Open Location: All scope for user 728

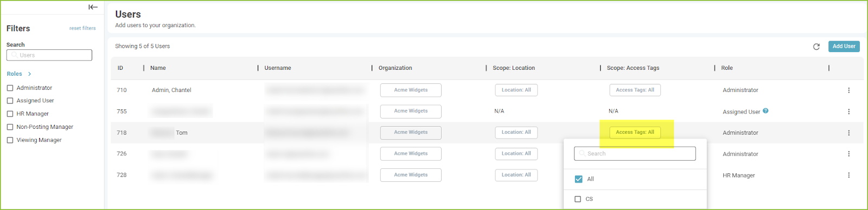point(516,175)
